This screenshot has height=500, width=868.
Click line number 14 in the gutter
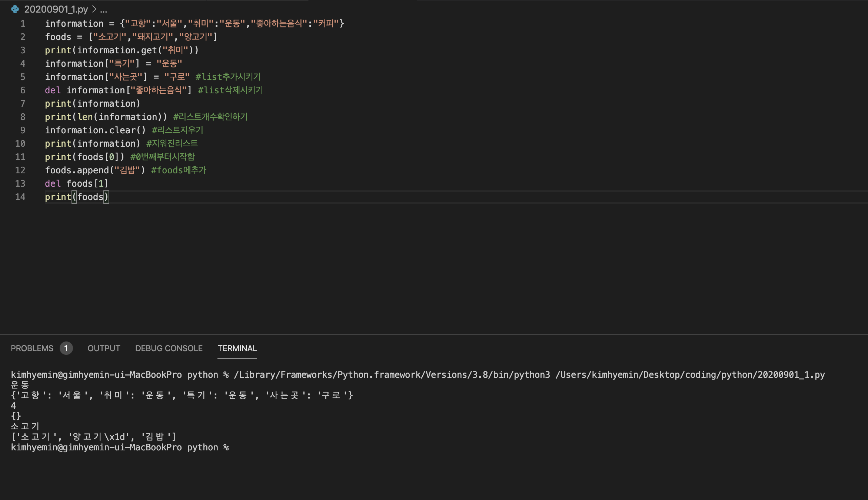(x=20, y=197)
